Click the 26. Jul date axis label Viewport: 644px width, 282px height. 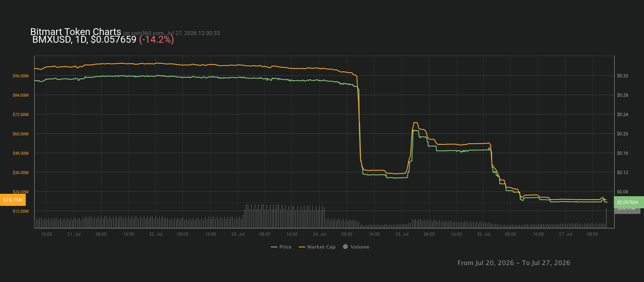point(483,234)
